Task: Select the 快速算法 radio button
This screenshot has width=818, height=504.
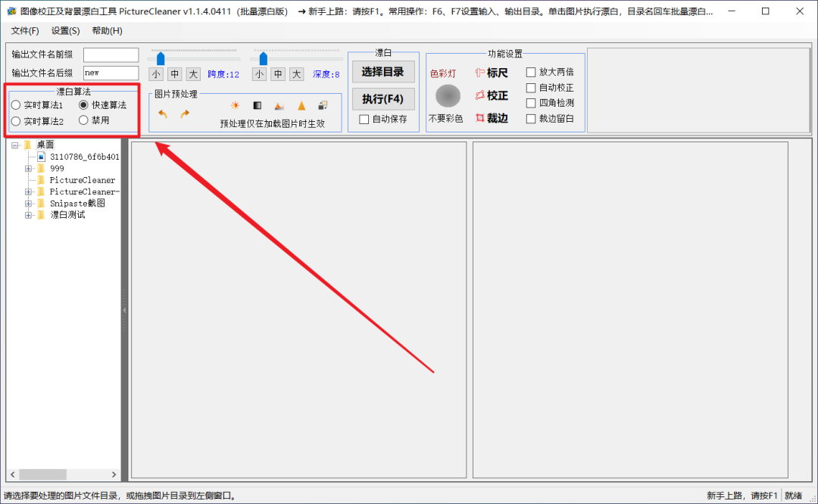Action: click(83, 104)
